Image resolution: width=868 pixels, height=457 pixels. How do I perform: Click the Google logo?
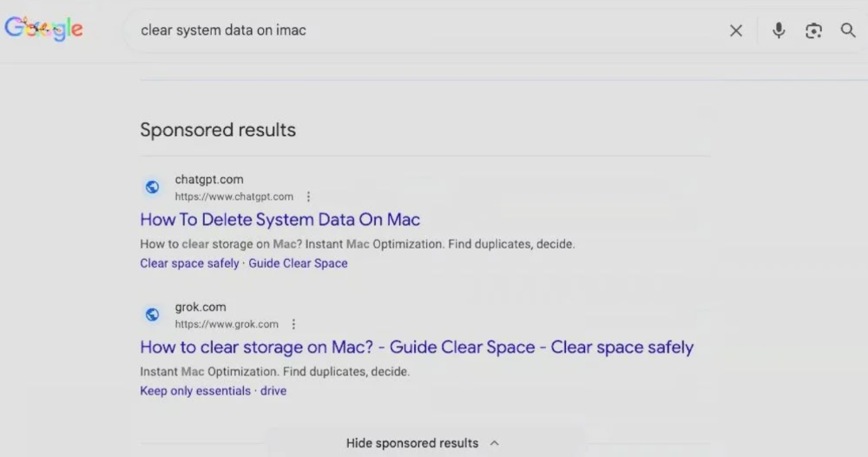pyautogui.click(x=43, y=29)
